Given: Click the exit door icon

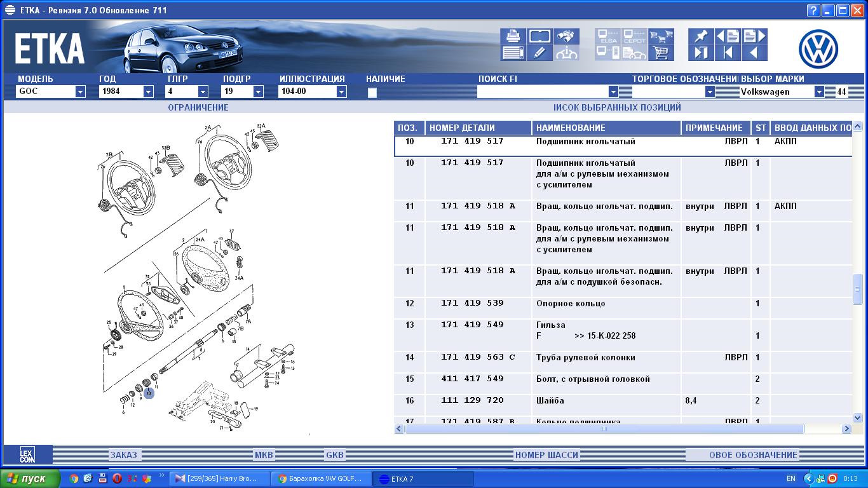Looking at the screenshot, I should click(701, 53).
